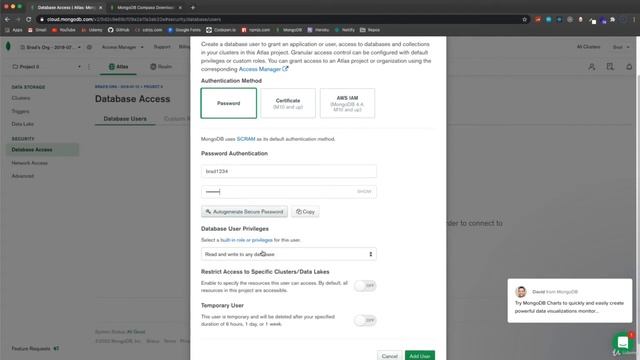This screenshot has width=640, height=360.
Task: Open the MongoDB bookmark
Action: click(x=289, y=30)
